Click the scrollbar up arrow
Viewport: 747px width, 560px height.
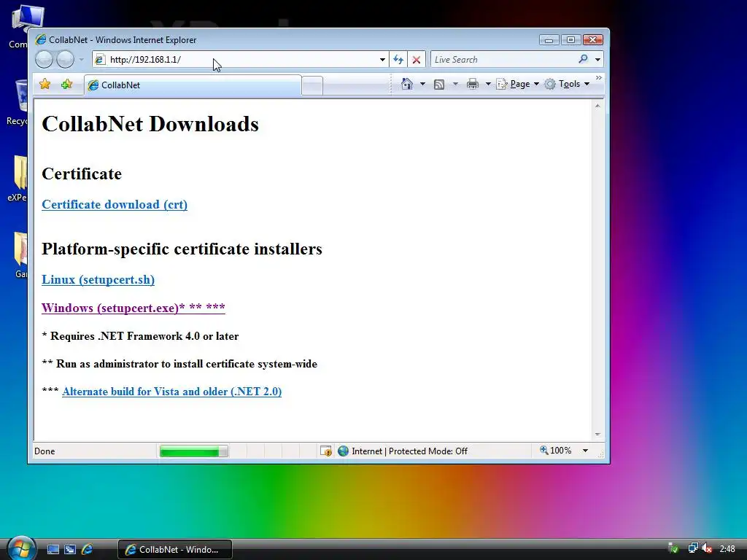(597, 106)
